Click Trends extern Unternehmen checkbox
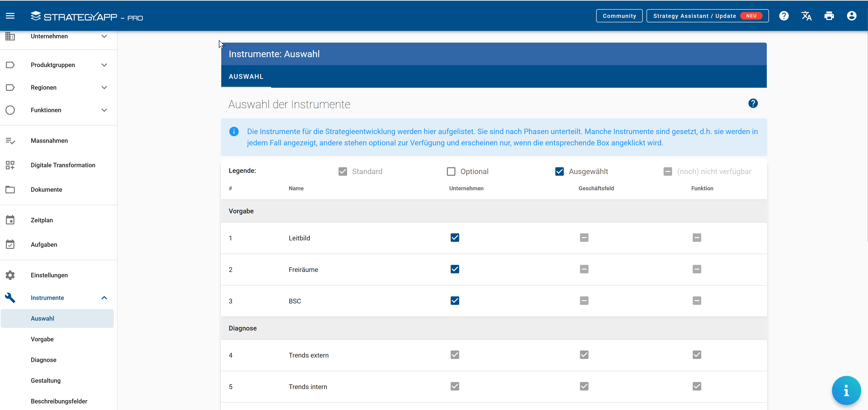This screenshot has height=410, width=868. pyautogui.click(x=454, y=355)
